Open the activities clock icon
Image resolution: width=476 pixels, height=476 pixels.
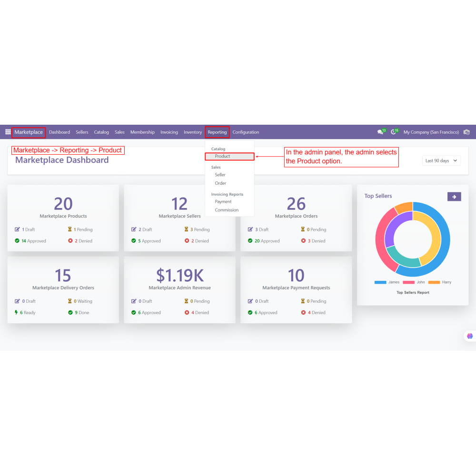click(x=394, y=132)
